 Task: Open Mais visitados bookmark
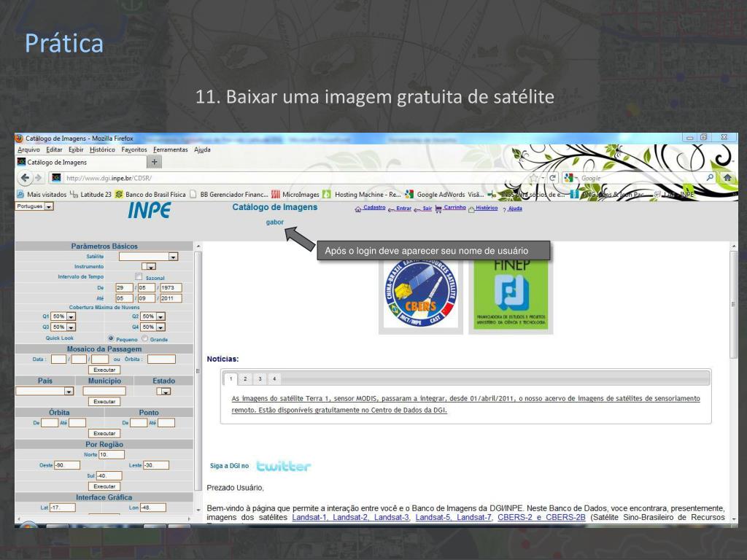pos(42,194)
